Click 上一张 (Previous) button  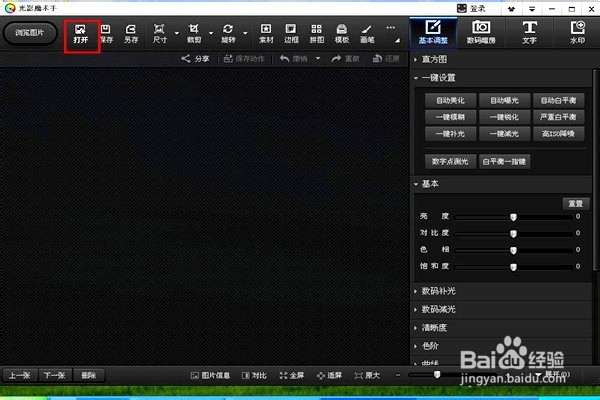pyautogui.click(x=20, y=376)
